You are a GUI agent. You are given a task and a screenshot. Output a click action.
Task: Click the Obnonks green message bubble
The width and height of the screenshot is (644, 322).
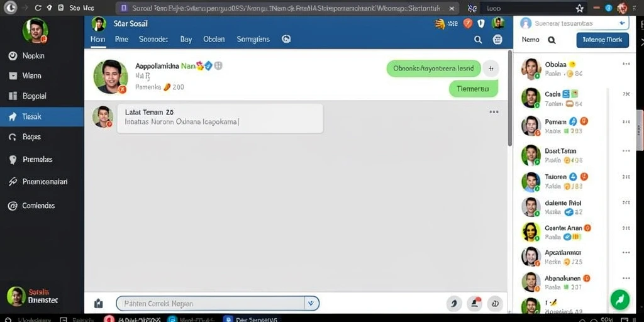pyautogui.click(x=433, y=69)
